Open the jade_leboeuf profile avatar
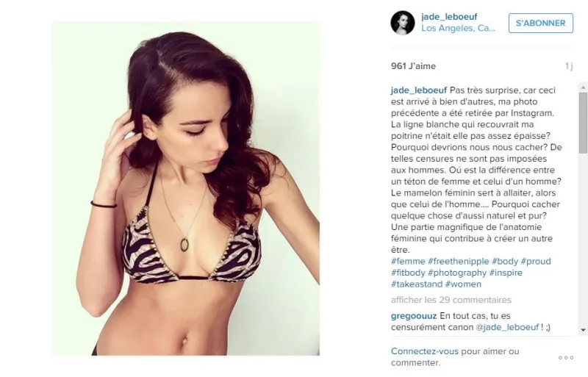 (x=403, y=23)
